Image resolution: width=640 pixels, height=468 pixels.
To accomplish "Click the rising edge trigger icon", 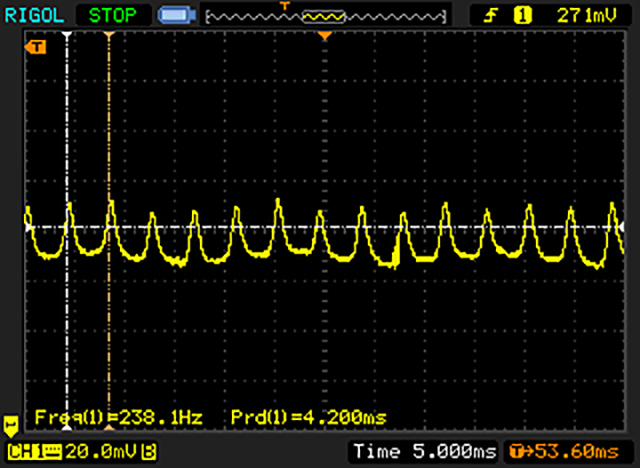I will point(491,16).
